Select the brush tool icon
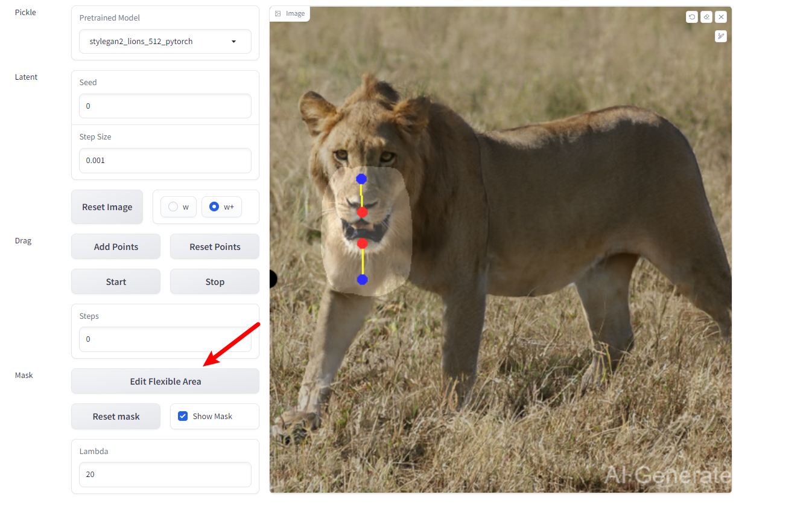Viewport: 812px width, 506px height. 721,36
